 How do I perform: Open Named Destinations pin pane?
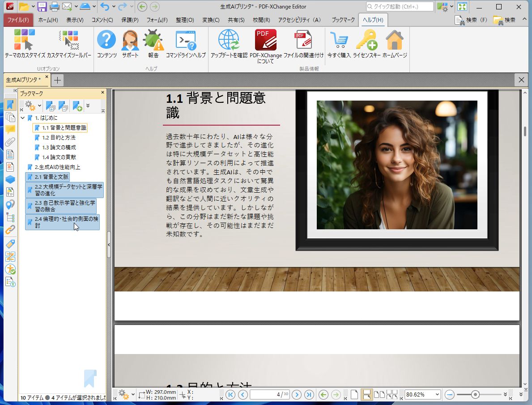pos(10,204)
